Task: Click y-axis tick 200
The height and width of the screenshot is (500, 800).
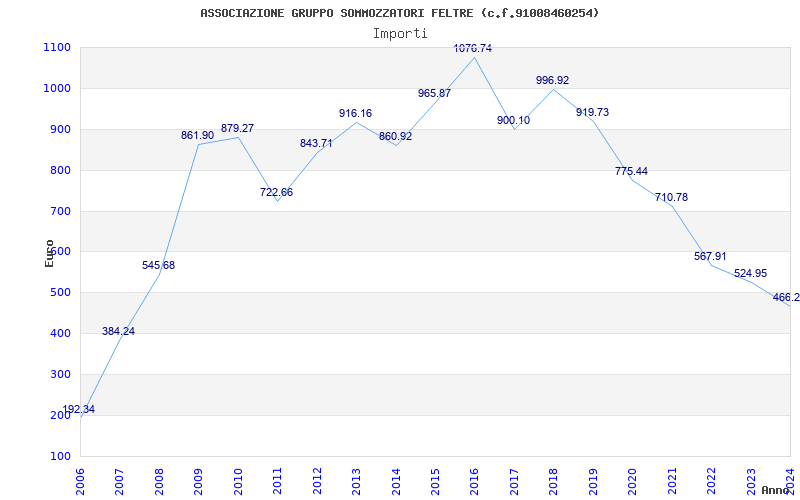Action: 60,415
